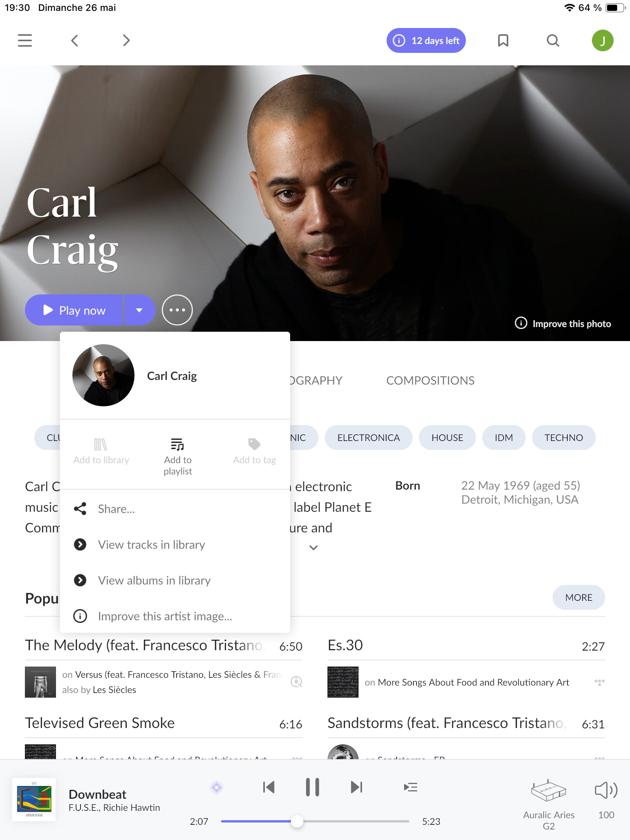The height and width of the screenshot is (840, 630).
Task: Go back with the left arrow
Action: click(x=75, y=40)
